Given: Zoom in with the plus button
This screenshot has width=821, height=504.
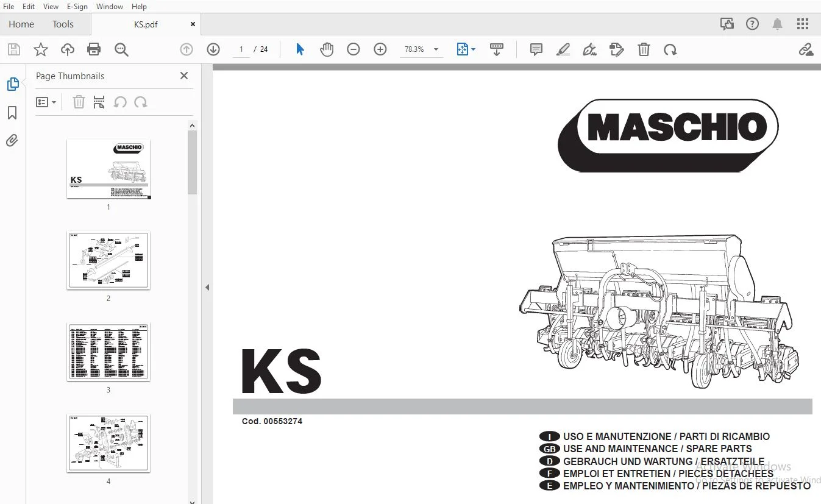Looking at the screenshot, I should 380,49.
